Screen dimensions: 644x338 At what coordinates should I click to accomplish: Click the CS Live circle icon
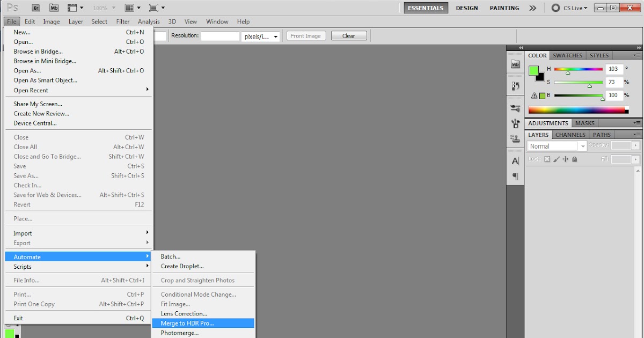click(x=556, y=8)
